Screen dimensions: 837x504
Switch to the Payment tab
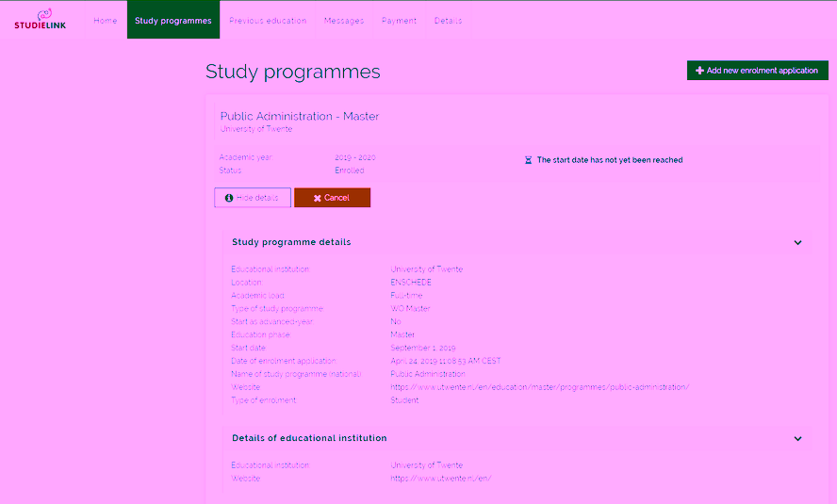pos(399,21)
